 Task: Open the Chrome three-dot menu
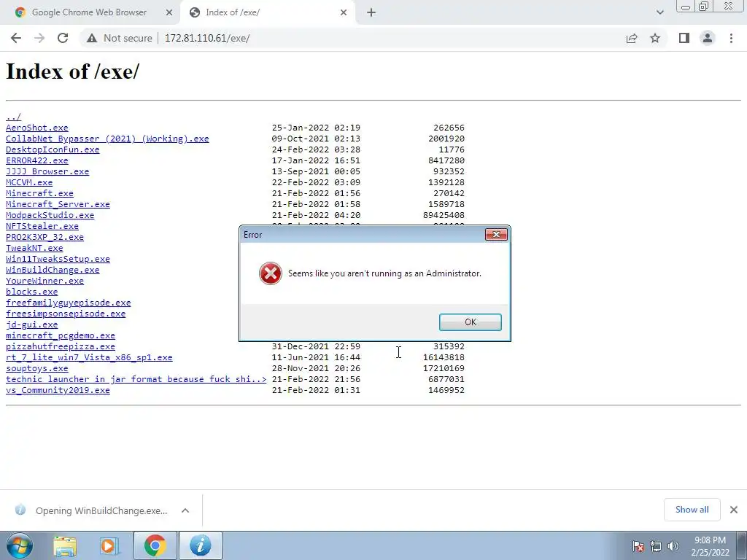pos(731,38)
